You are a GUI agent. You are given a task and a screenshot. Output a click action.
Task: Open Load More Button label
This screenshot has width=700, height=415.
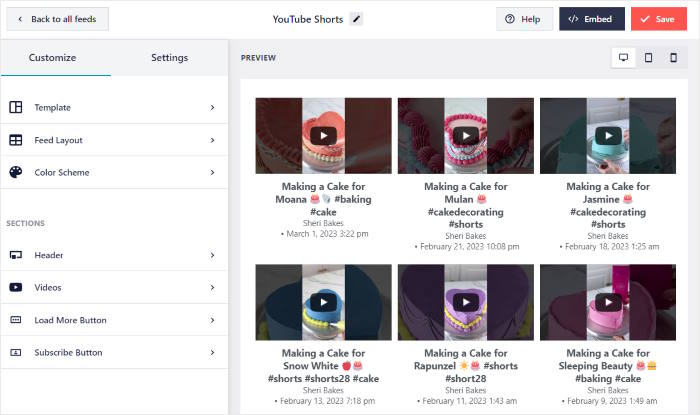coord(70,320)
